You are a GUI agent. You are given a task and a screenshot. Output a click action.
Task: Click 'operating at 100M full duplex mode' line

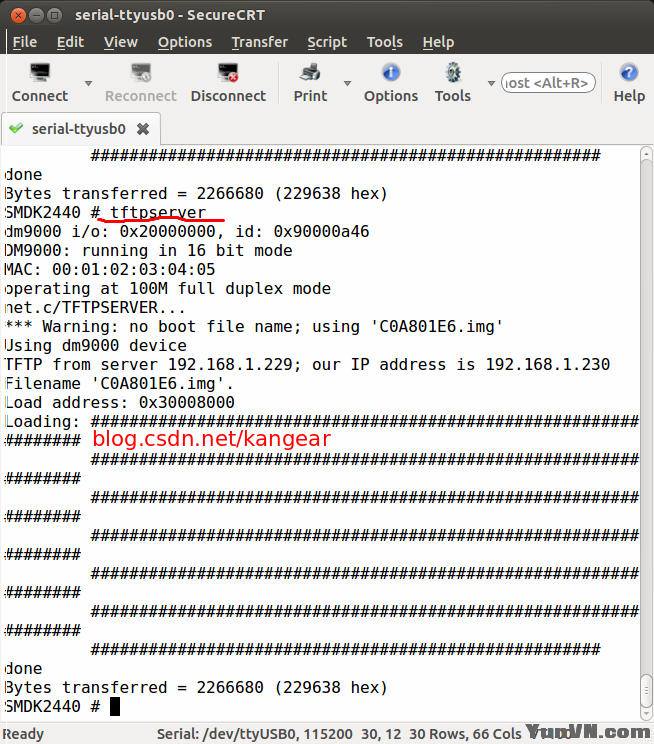[168, 288]
